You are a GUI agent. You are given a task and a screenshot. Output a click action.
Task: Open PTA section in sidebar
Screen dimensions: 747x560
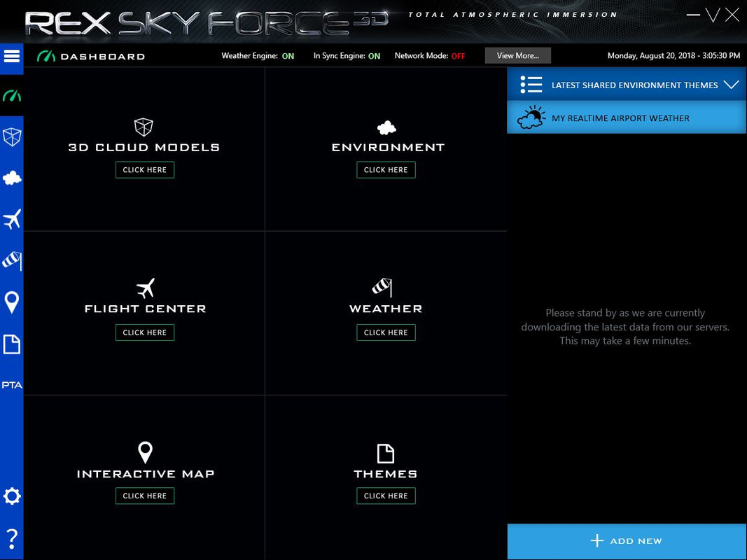coord(11,385)
